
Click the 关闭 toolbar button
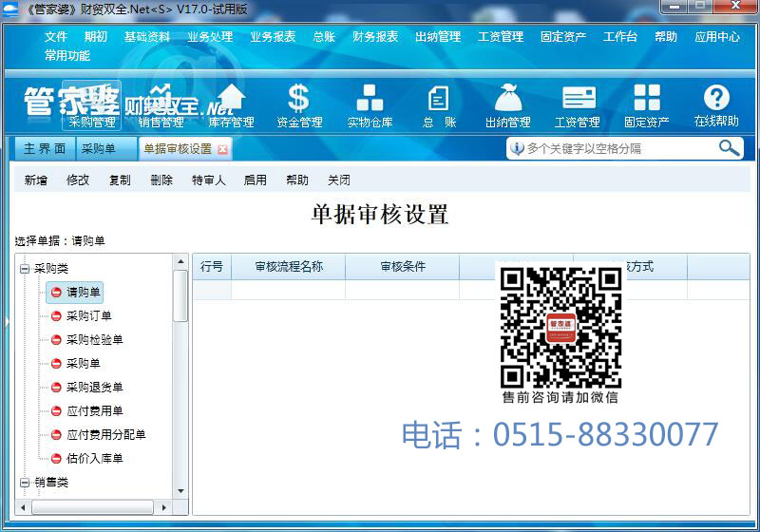[339, 180]
